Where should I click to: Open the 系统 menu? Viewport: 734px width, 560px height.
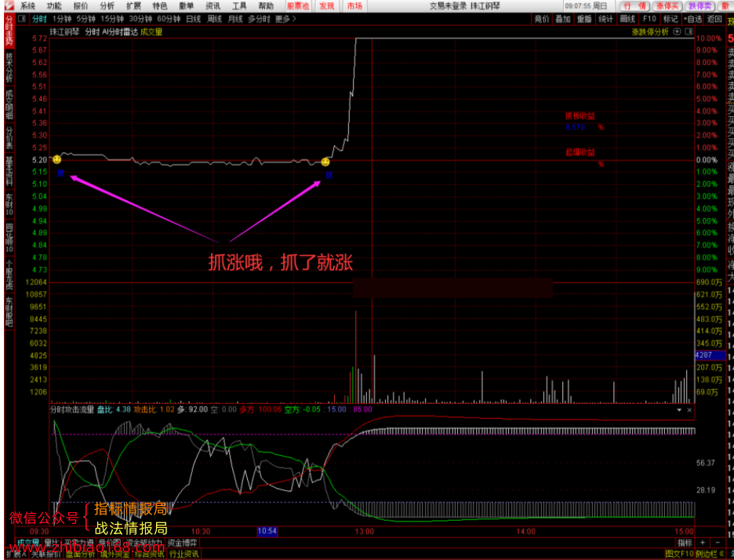(x=27, y=6)
